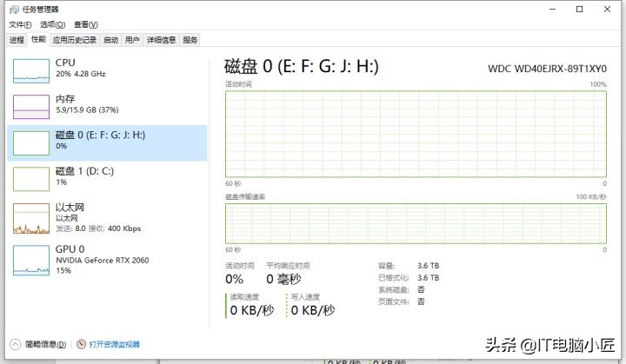Viewport: 626px width, 364px height.
Task: Minimize the Task Manager window
Action: coord(553,10)
